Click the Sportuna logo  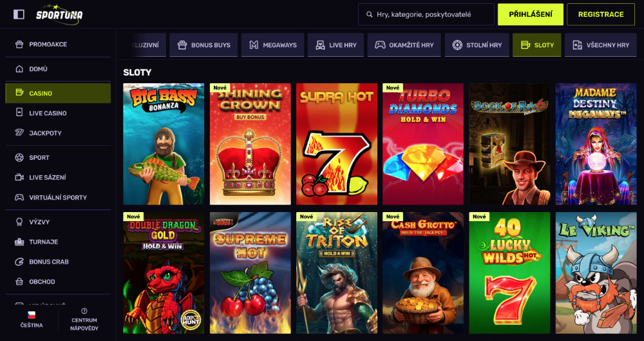point(59,14)
